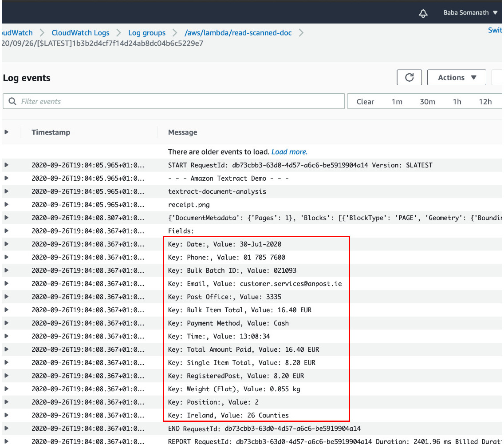Click the magnifier icon in the filter bar

tap(12, 101)
